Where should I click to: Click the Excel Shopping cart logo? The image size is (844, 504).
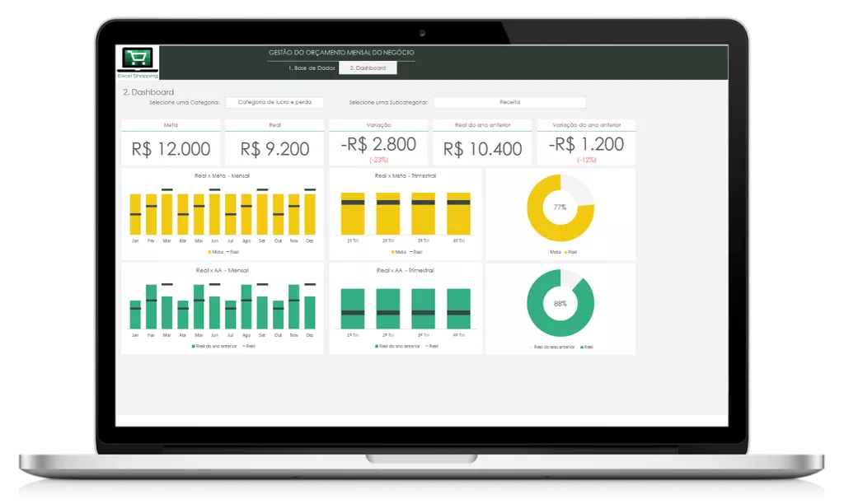(138, 59)
